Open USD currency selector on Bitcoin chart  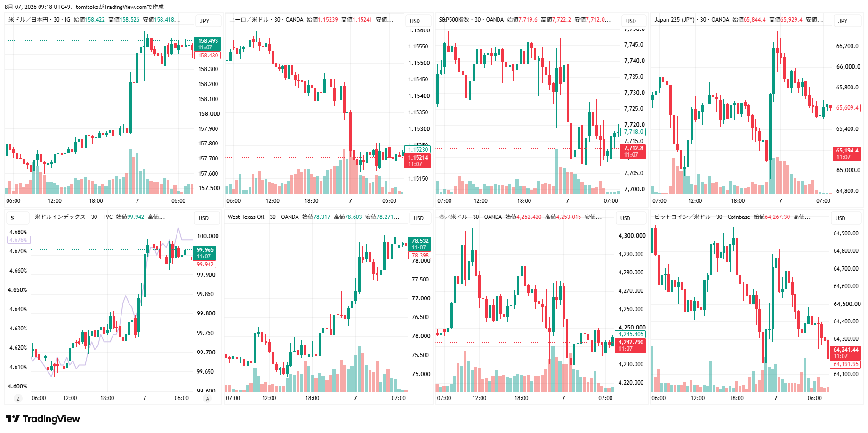[840, 218]
